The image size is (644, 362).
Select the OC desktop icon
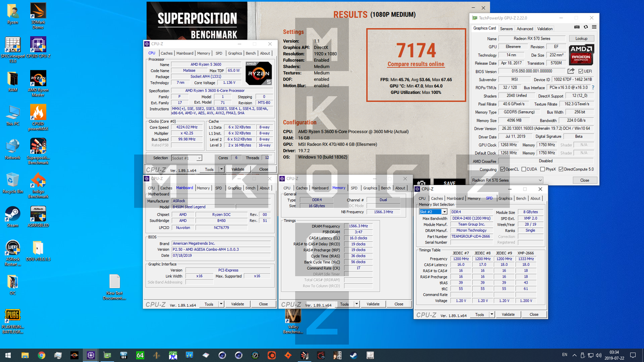(13, 285)
